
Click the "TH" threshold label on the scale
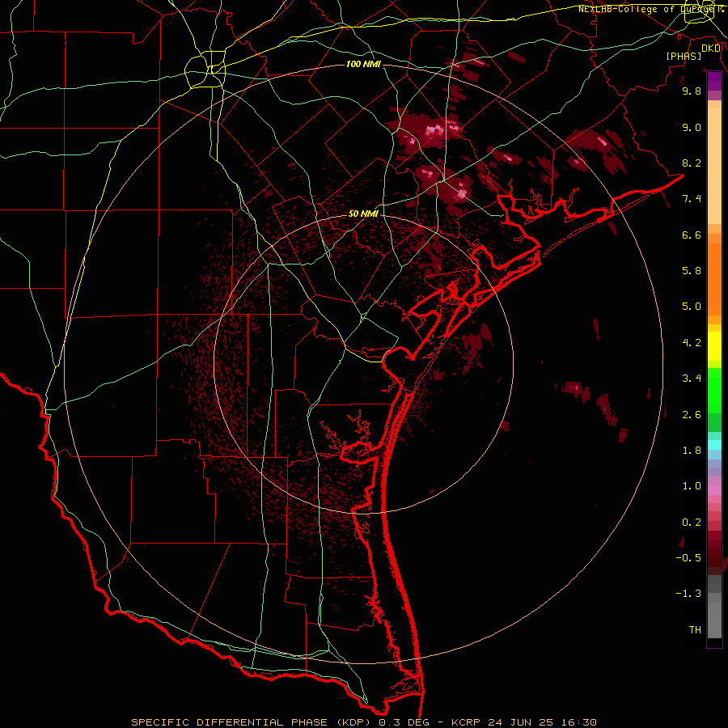pos(695,630)
